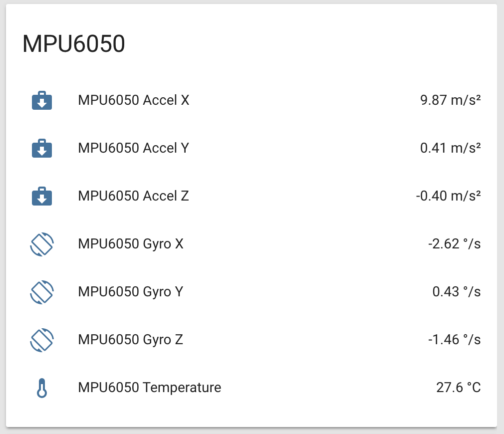Screen dimensions: 504x434
Task: Open the MPU6050 Accel X entity
Action: coord(134,100)
